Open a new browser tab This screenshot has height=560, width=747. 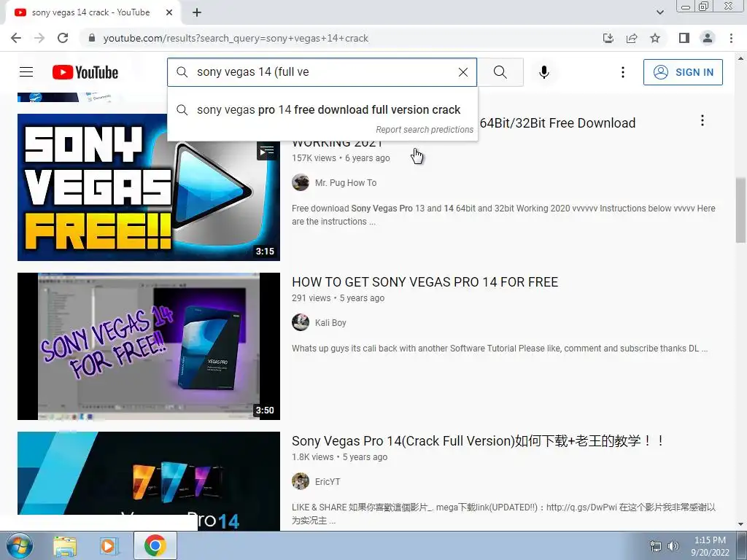click(197, 12)
